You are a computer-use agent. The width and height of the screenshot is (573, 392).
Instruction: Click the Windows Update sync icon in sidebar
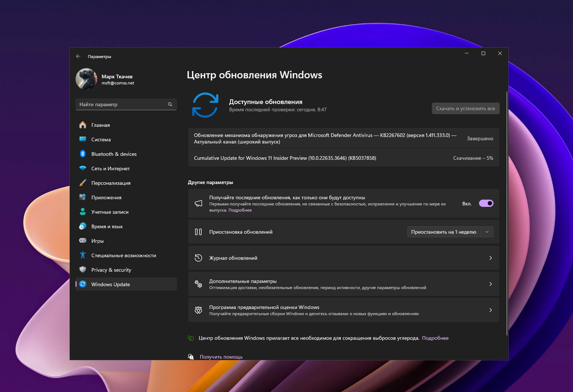point(83,284)
